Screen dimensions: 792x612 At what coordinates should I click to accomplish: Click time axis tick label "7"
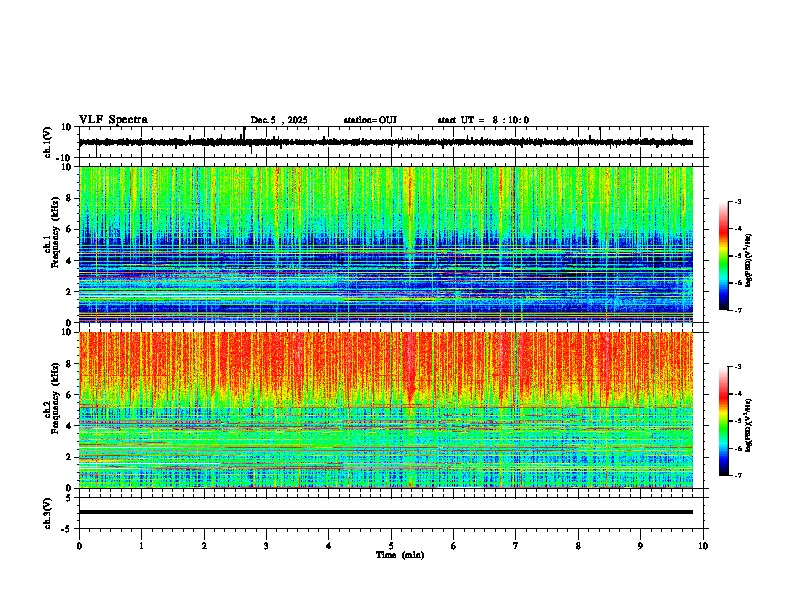(516, 546)
